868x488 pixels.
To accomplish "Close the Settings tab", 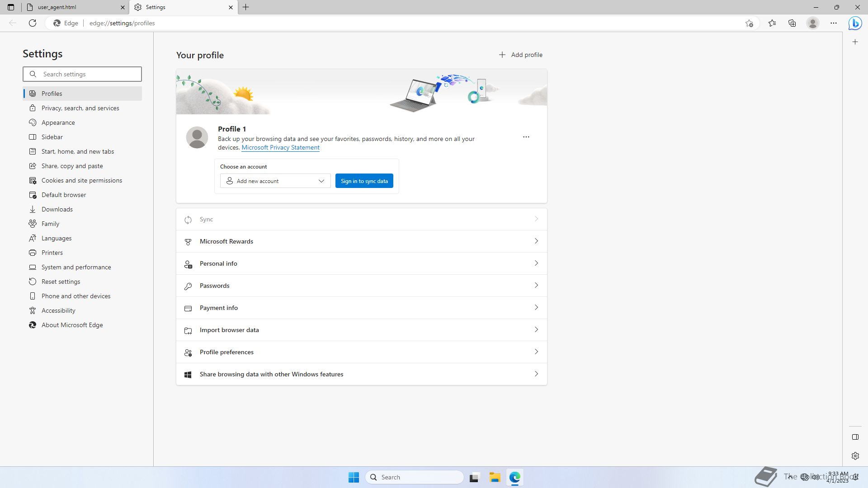I will click(x=231, y=7).
